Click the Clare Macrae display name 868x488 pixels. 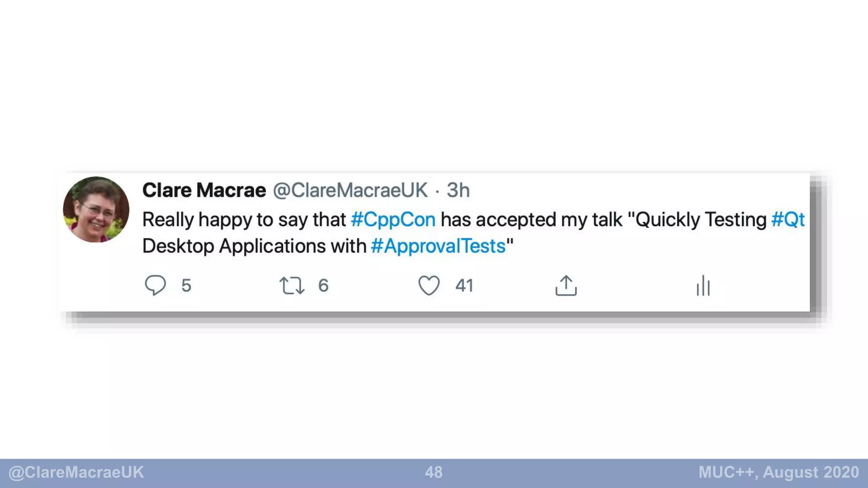tap(204, 190)
